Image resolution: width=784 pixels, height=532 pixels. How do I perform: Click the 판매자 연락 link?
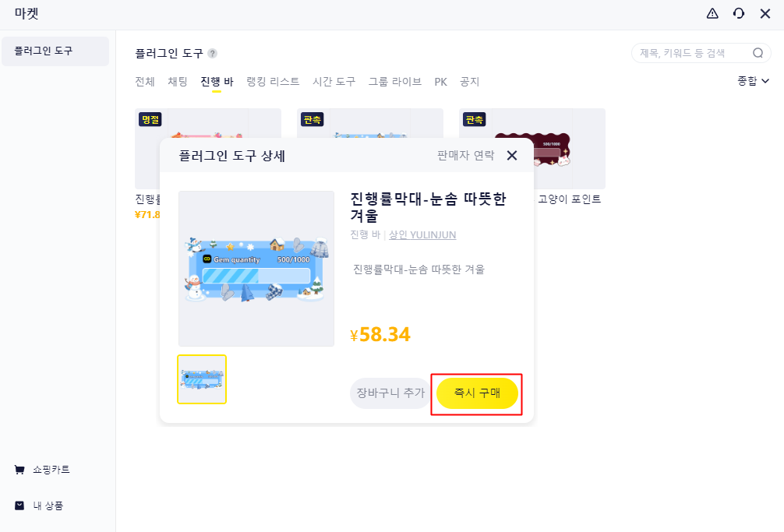click(465, 155)
